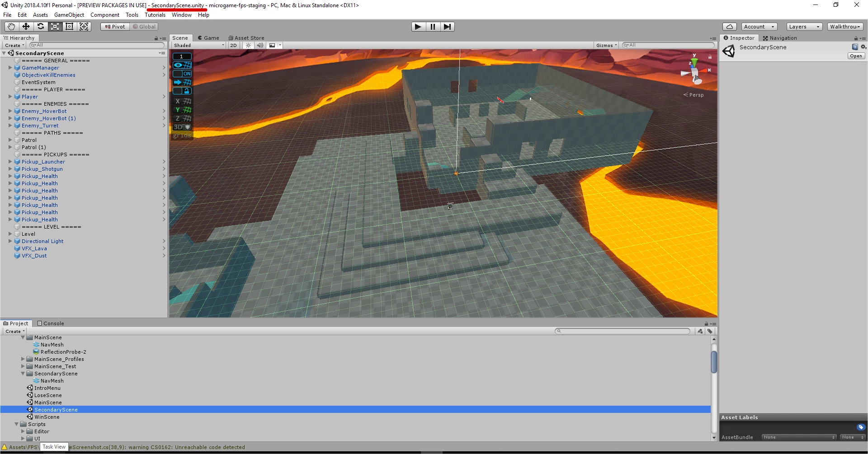868x454 pixels.
Task: Select the Rotate tool
Action: 40,27
